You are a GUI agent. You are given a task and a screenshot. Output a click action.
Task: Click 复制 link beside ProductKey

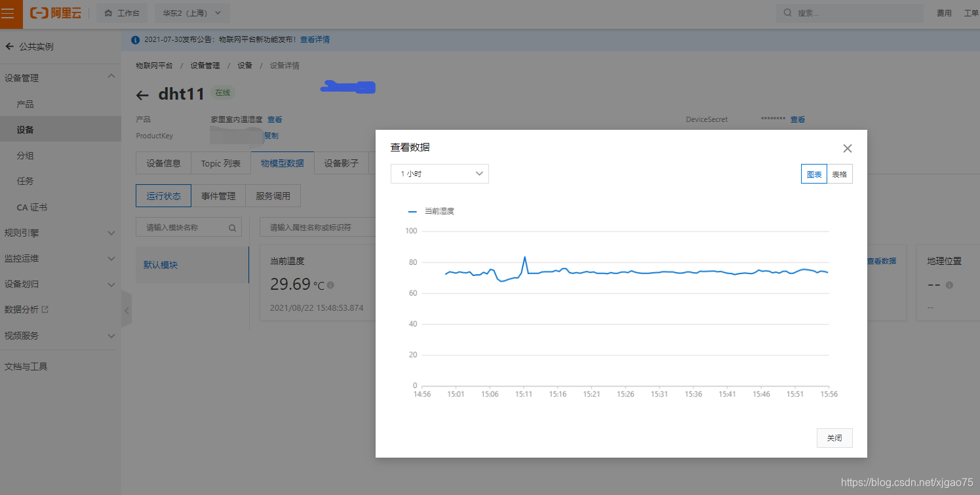pyautogui.click(x=271, y=136)
